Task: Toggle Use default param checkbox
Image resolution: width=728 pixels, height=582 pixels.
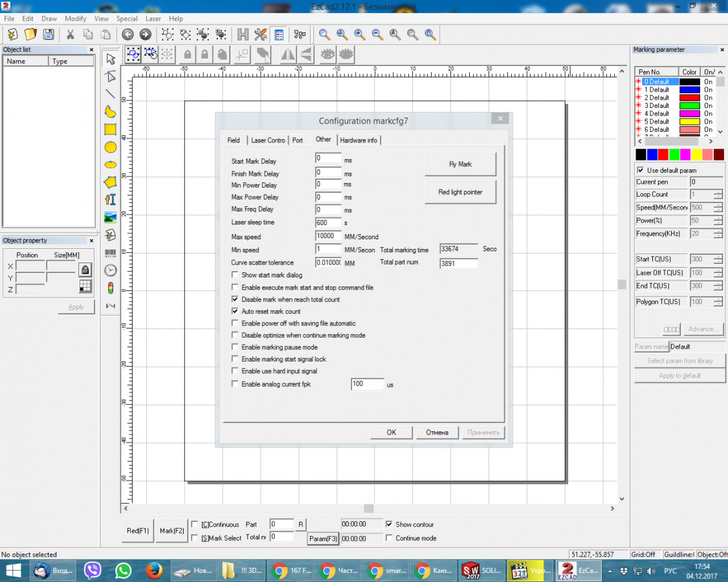Action: coord(640,170)
